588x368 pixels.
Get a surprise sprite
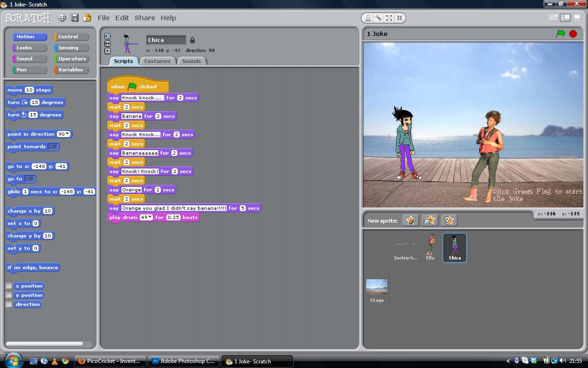click(x=449, y=220)
